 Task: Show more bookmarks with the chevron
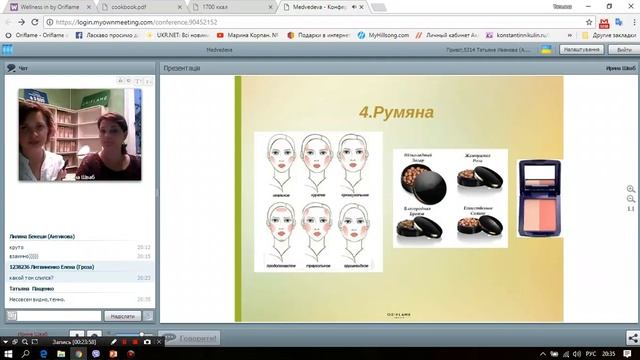[570, 36]
